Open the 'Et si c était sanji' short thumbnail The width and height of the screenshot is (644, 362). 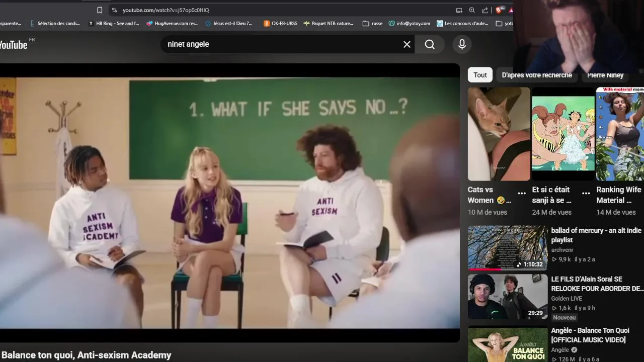563,134
